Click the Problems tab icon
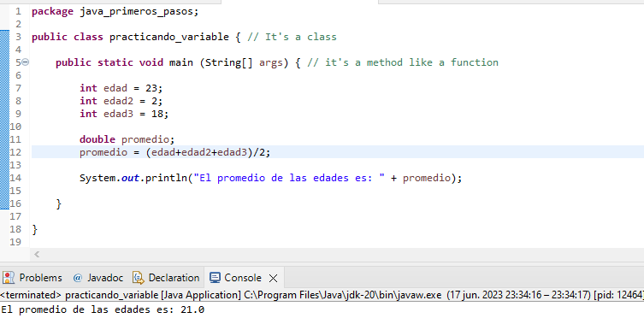The height and width of the screenshot is (330, 644). [9, 278]
